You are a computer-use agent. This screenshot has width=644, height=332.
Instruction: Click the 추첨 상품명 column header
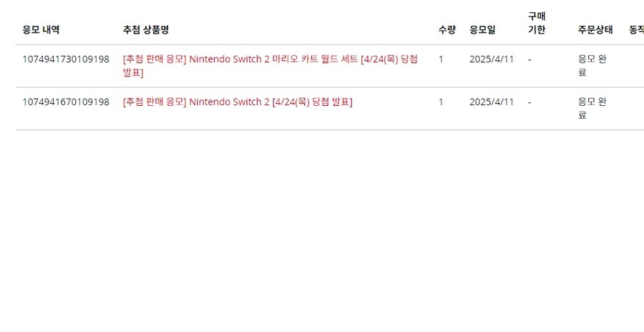tap(146, 30)
